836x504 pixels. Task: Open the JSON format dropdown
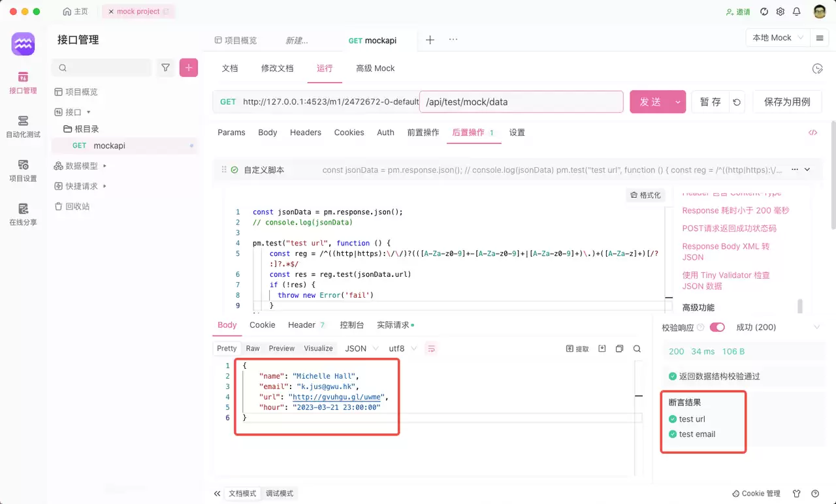[x=361, y=349]
